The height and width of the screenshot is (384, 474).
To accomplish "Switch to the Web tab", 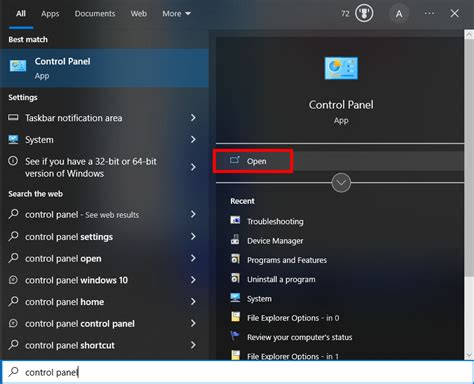I will click(139, 14).
